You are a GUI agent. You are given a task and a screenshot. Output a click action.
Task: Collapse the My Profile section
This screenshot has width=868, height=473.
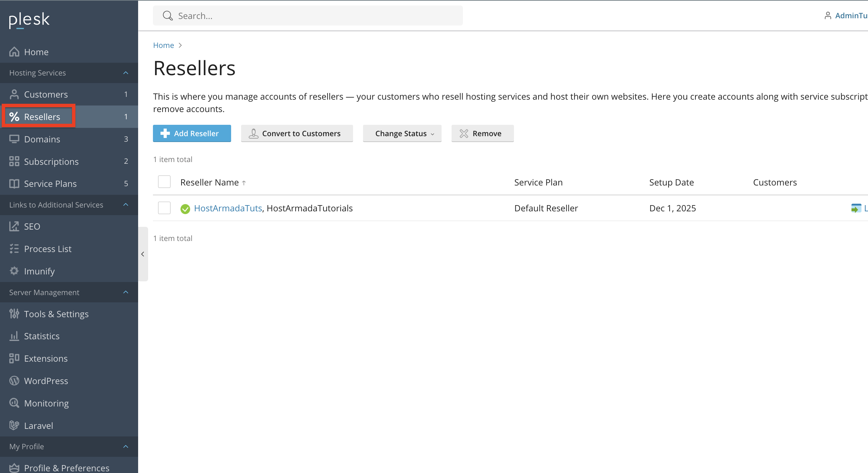point(126,446)
